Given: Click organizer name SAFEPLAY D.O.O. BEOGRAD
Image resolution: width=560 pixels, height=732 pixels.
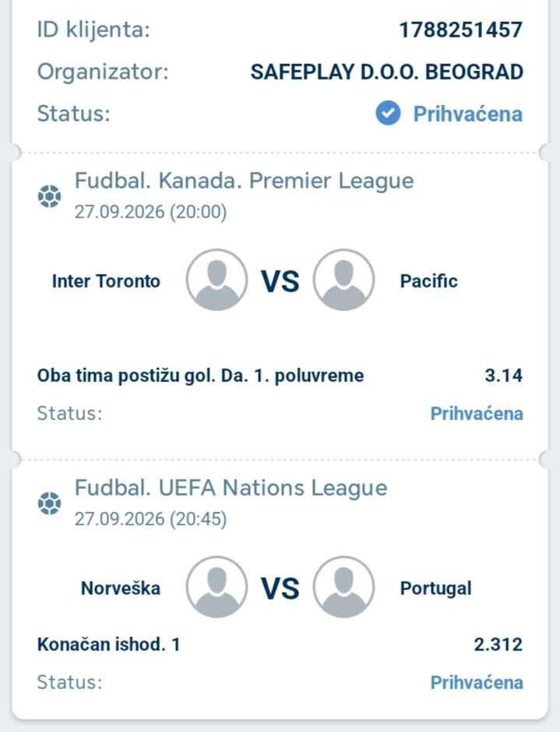Looking at the screenshot, I should pyautogui.click(x=386, y=72).
